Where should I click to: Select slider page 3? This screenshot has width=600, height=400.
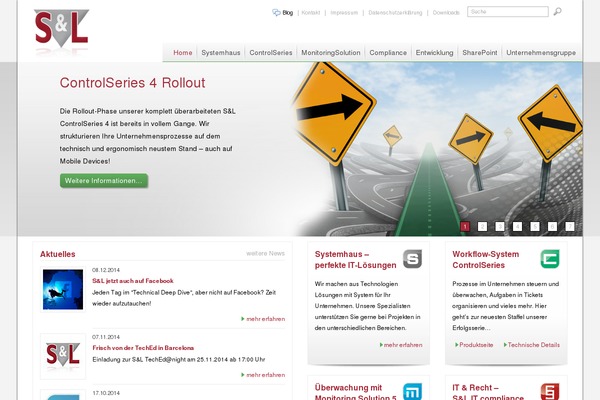click(x=500, y=227)
